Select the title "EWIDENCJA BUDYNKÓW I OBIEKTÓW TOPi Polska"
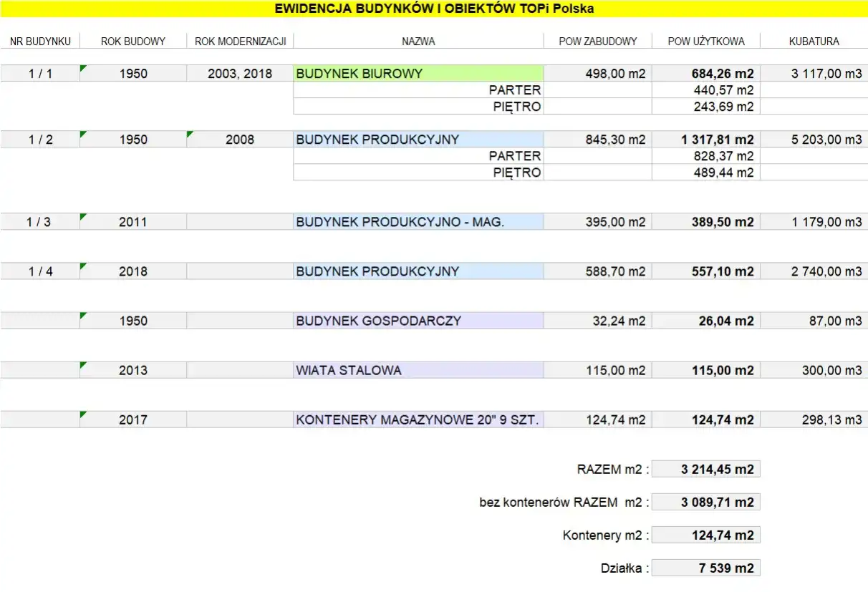Screen dimensions: 868x592 pyautogui.click(x=434, y=9)
